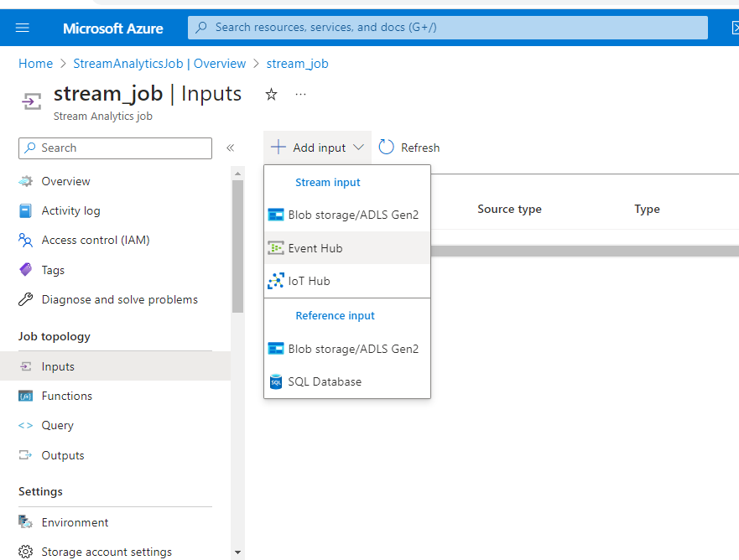Click the sidebar Search field
This screenshot has width=739, height=560.
(115, 148)
